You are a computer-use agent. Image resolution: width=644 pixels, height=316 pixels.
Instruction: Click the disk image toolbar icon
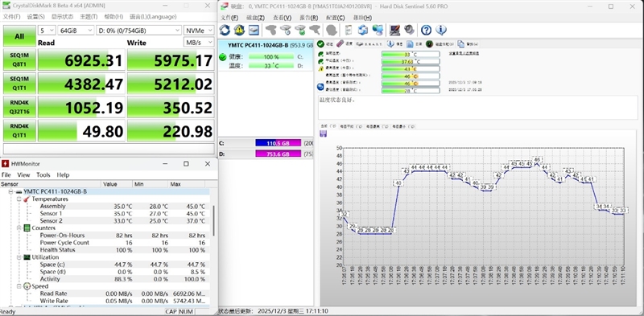pos(254,30)
